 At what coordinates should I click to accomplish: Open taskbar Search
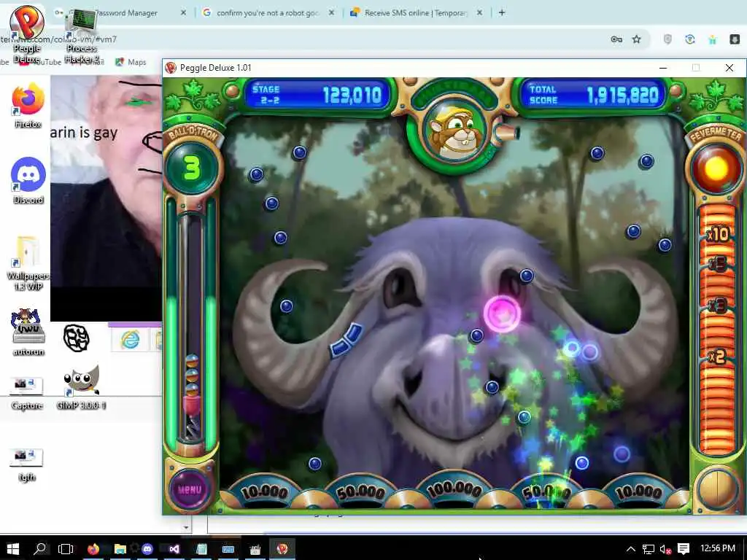point(40,549)
